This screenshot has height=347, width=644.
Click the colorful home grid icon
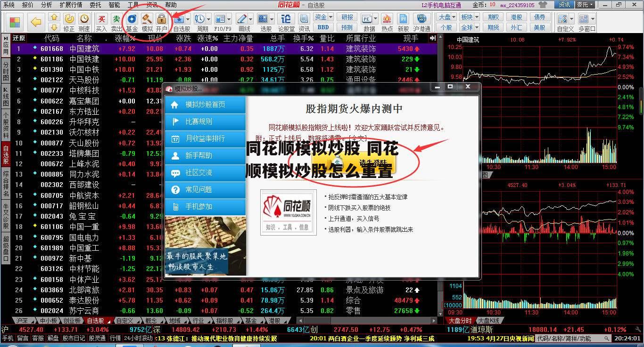click(x=15, y=22)
